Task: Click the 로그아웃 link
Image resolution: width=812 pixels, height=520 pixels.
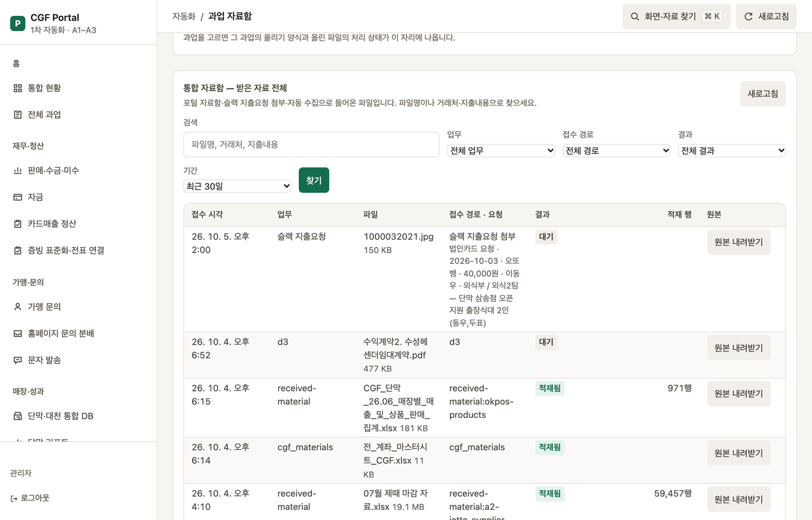Action: point(30,498)
